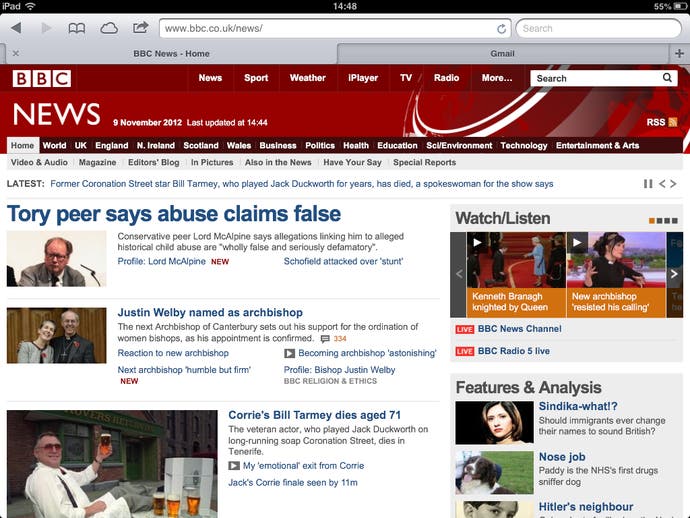690x518 pixels.
Task: Open the Nose job feature
Action: 562,457
